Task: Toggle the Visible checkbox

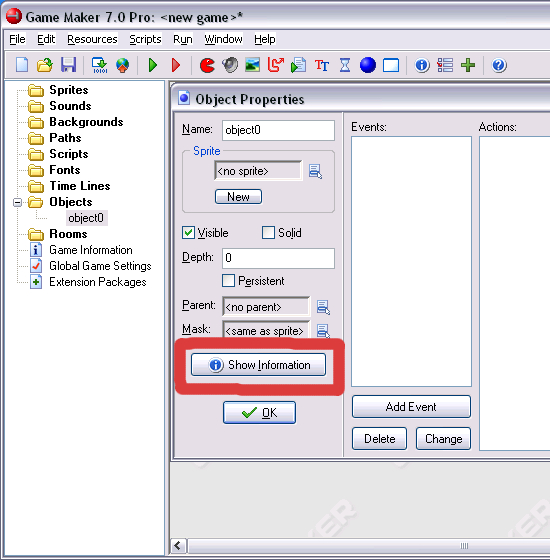Action: (x=188, y=232)
